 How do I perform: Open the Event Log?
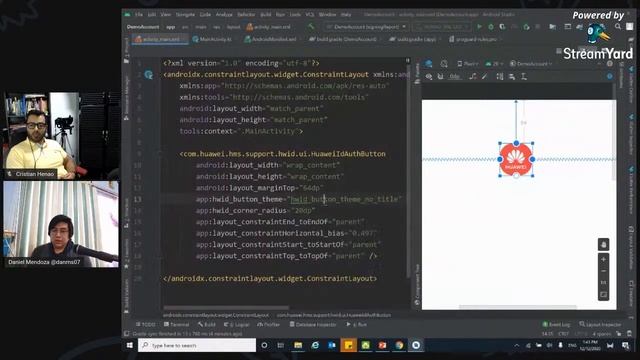556,324
